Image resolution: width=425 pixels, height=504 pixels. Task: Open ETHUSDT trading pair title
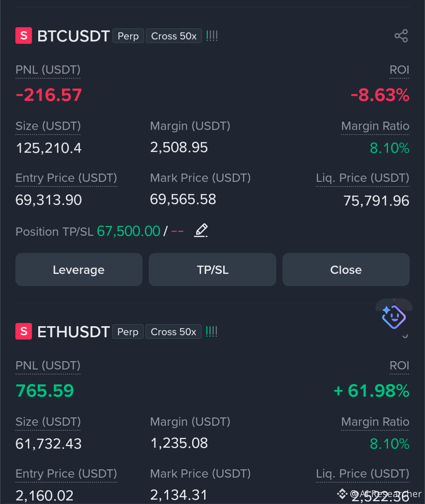(73, 332)
